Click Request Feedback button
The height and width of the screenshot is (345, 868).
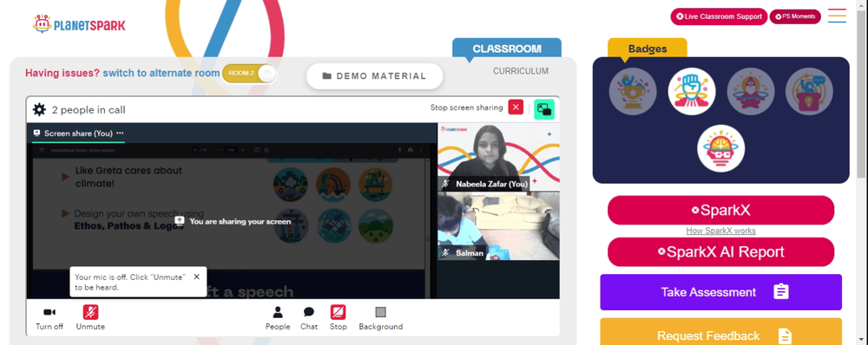[720, 331]
